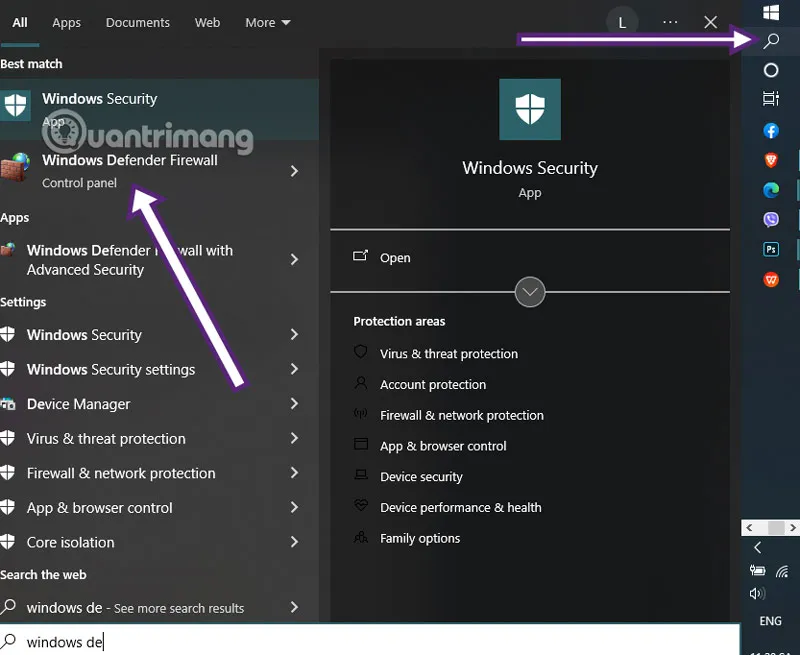The height and width of the screenshot is (655, 800).
Task: Switch to the Documents search tab
Action: tap(137, 22)
